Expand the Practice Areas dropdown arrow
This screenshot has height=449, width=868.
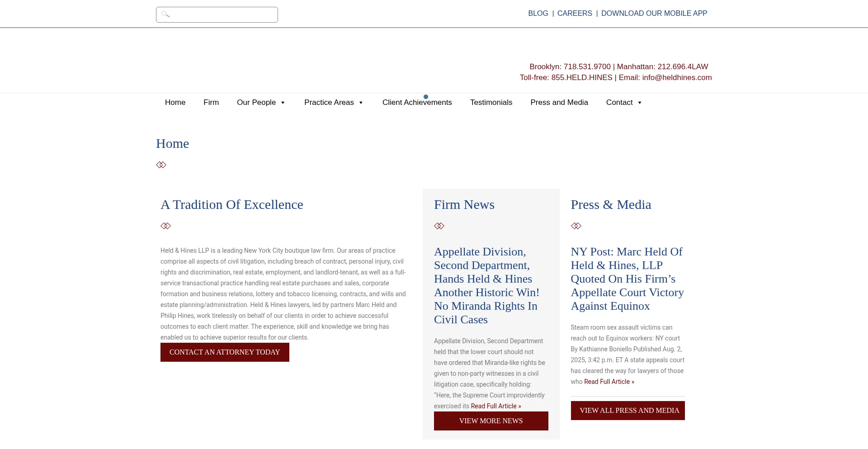click(x=361, y=103)
